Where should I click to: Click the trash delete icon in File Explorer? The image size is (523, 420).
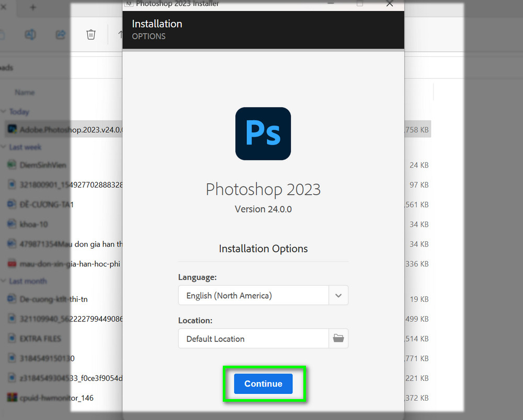pyautogui.click(x=91, y=34)
